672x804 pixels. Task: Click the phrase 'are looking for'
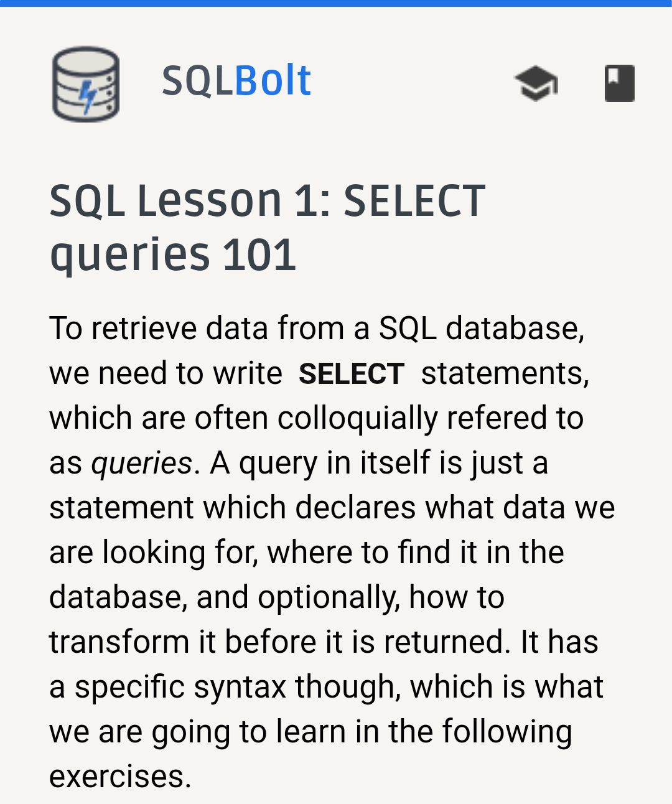click(x=154, y=553)
